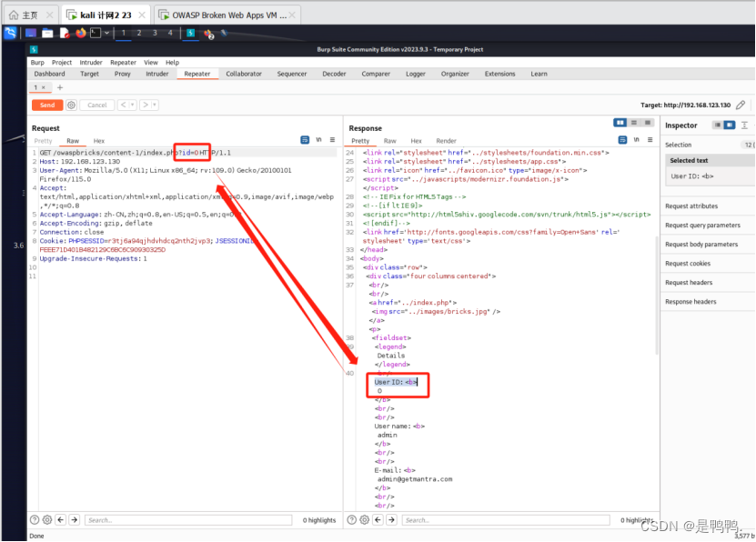
Task: Open the Burp menu
Action: (37, 63)
